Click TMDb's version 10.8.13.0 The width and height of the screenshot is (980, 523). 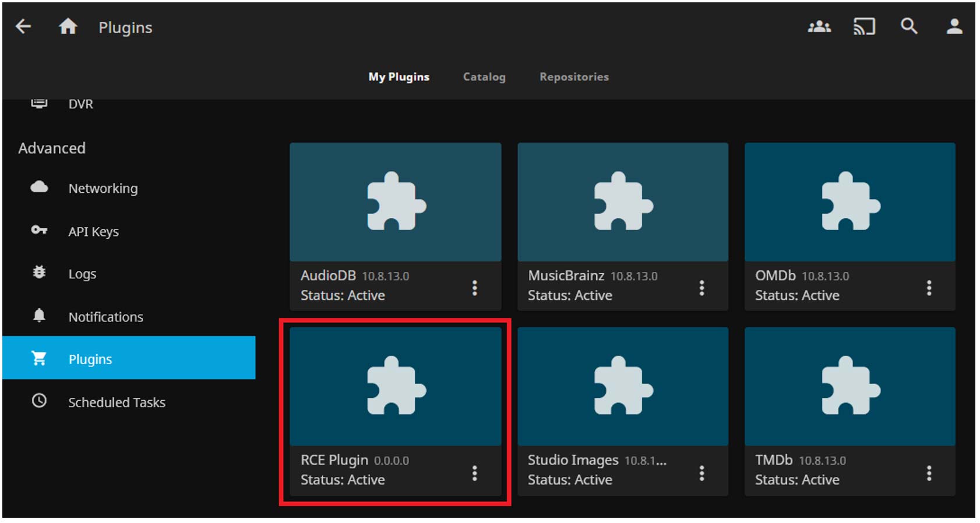(822, 461)
